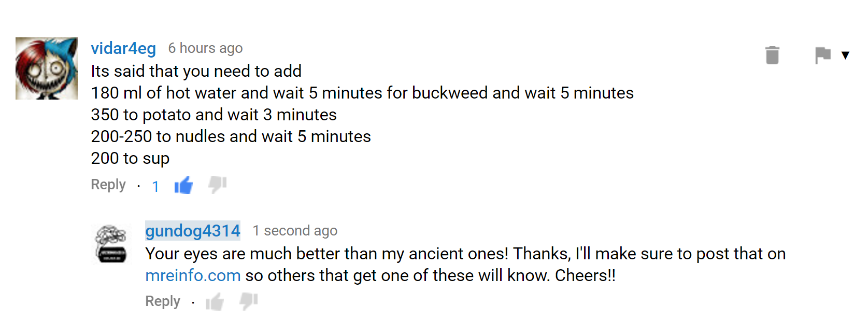The height and width of the screenshot is (334, 868).
Task: Toggle the blue thumbs-up on vidar4eg's comment
Action: [183, 185]
